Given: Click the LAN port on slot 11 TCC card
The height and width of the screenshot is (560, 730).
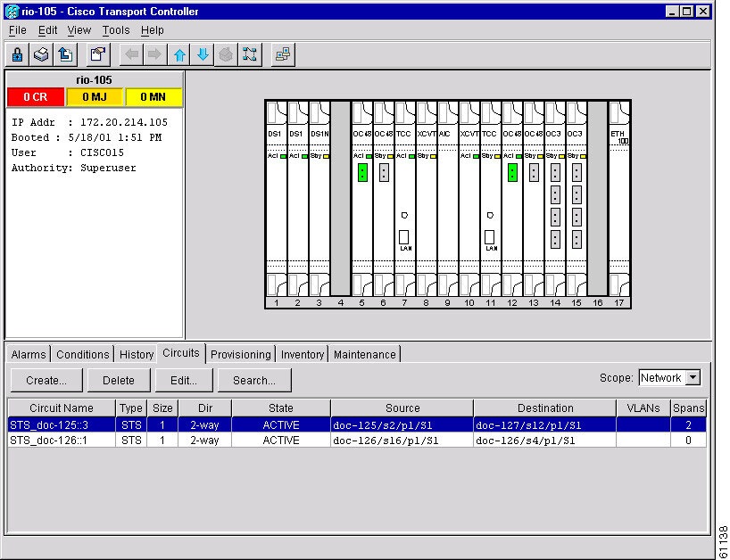Looking at the screenshot, I should tap(490, 237).
